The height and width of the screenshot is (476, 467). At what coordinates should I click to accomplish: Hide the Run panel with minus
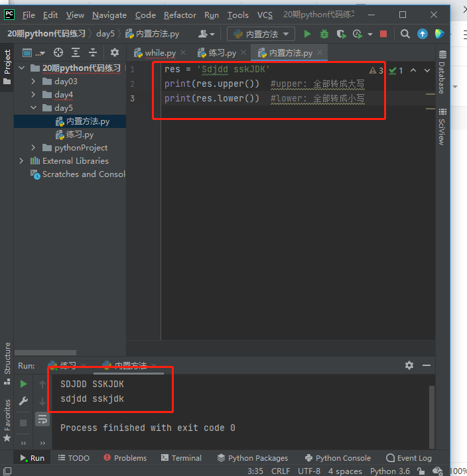tap(427, 365)
